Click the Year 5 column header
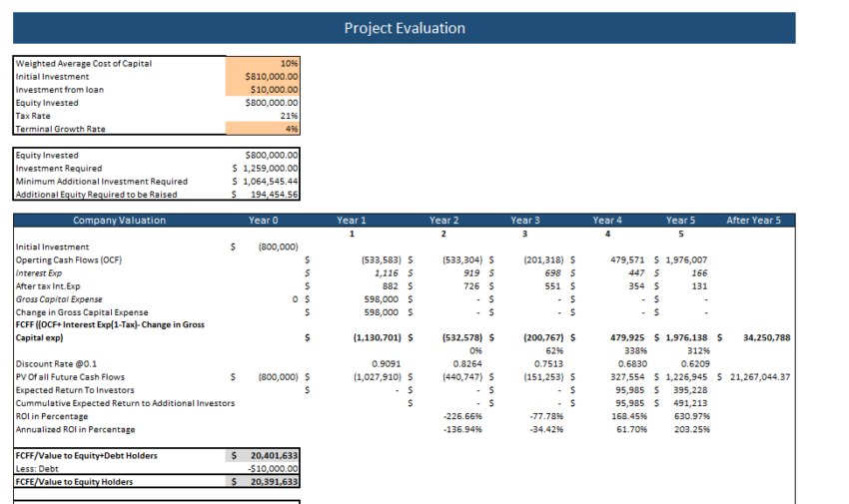This screenshot has width=849, height=504. 680,221
